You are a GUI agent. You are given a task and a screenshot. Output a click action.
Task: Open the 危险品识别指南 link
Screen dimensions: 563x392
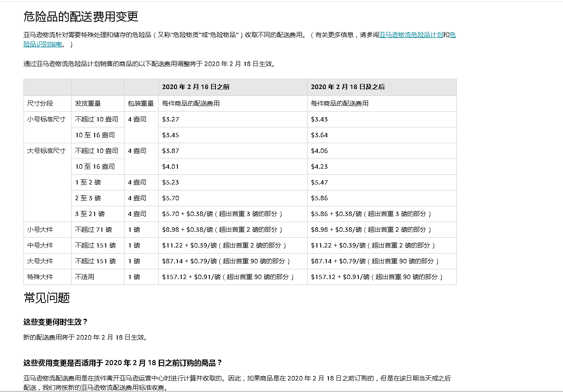(x=43, y=44)
